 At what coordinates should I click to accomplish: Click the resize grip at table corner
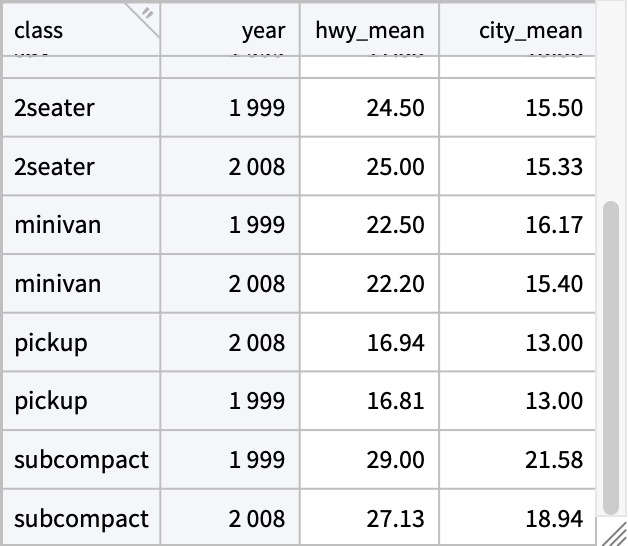tap(611, 531)
